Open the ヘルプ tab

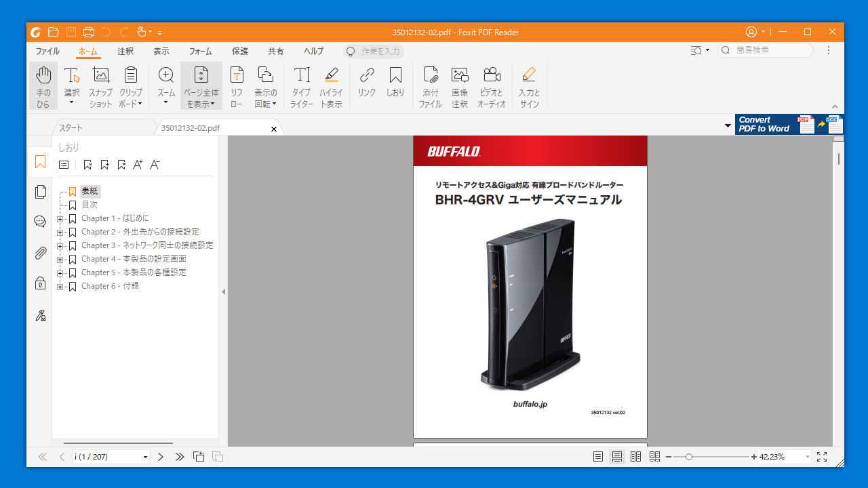point(313,52)
